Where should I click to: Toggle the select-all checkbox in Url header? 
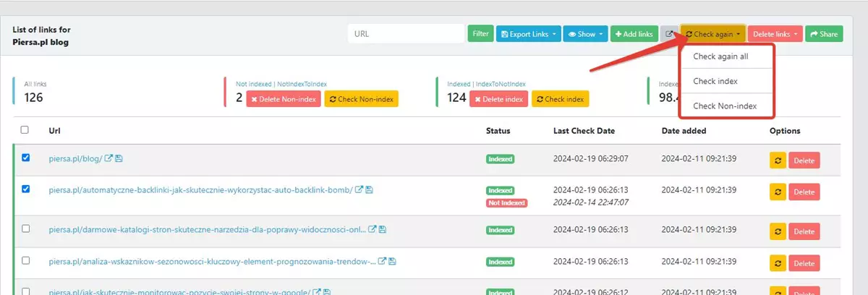[25, 130]
